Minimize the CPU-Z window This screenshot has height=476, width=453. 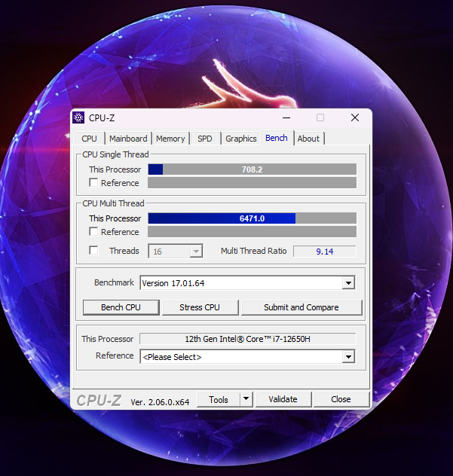[286, 117]
